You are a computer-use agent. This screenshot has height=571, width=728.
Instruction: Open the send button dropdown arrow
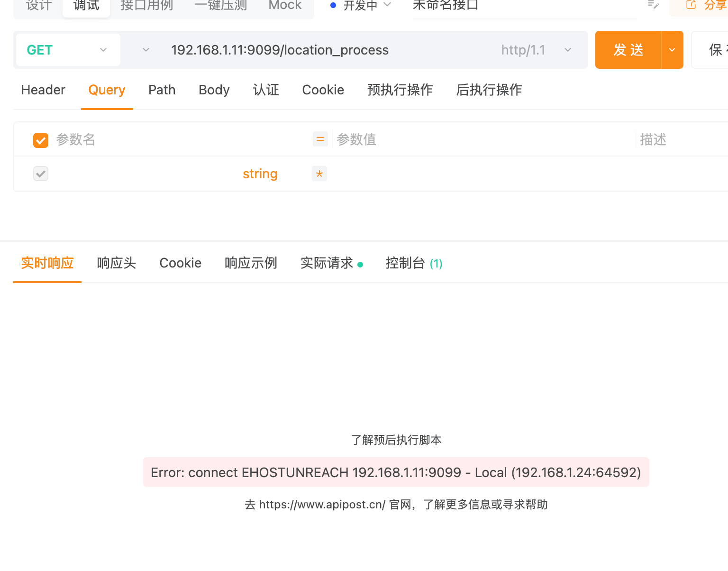672,50
